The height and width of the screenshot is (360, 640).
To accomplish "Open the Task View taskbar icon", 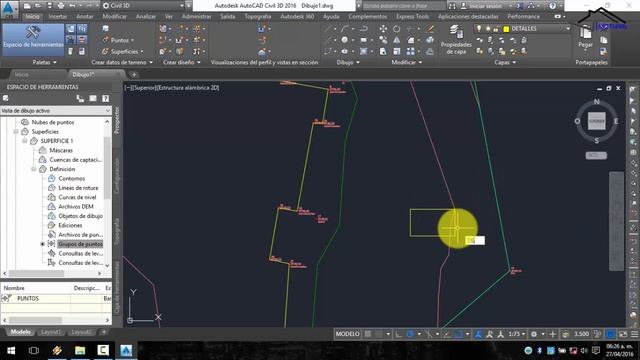I will [34, 351].
